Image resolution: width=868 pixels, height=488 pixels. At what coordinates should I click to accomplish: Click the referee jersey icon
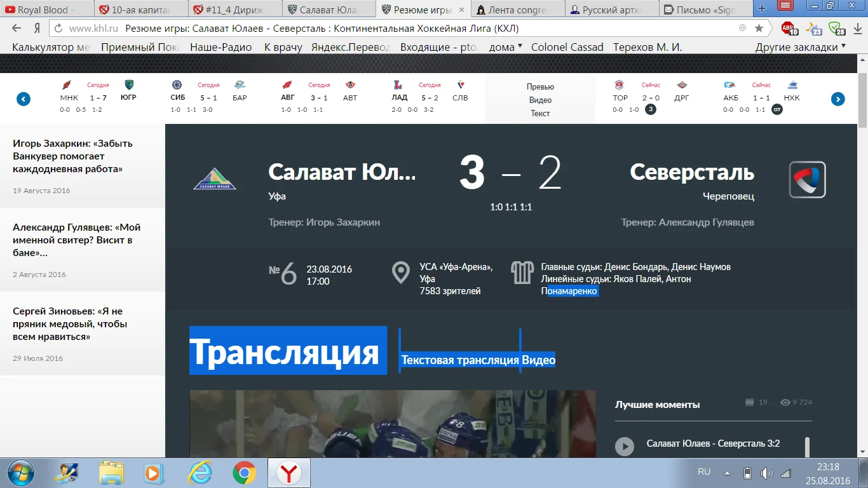[522, 273]
